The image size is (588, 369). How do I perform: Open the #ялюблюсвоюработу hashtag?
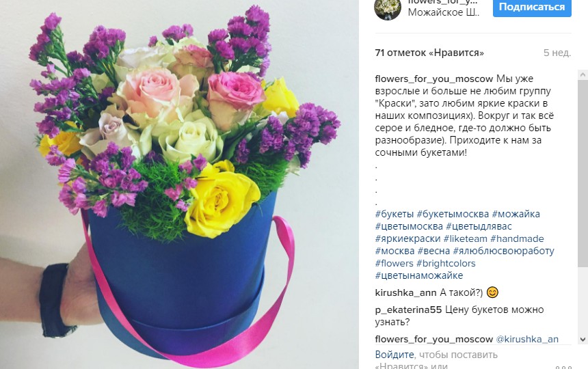[504, 251]
